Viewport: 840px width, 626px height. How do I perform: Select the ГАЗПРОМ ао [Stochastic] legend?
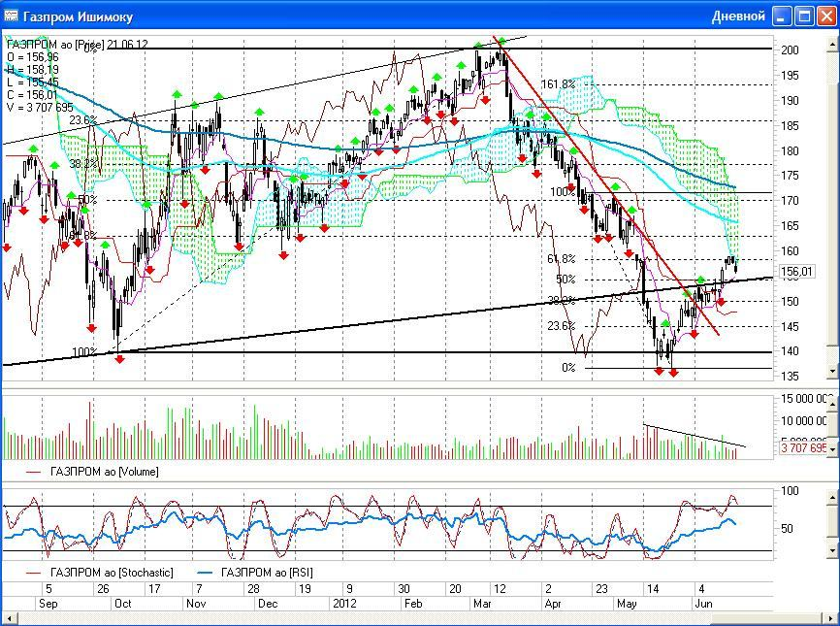coord(100,573)
